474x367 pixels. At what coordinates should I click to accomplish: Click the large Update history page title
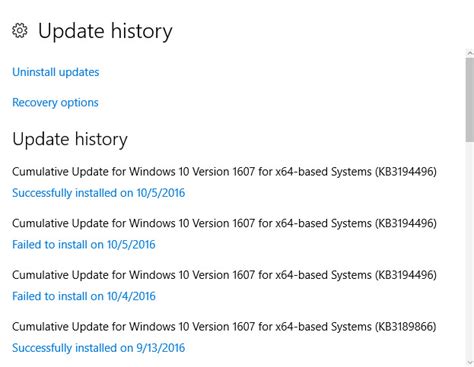click(x=105, y=31)
